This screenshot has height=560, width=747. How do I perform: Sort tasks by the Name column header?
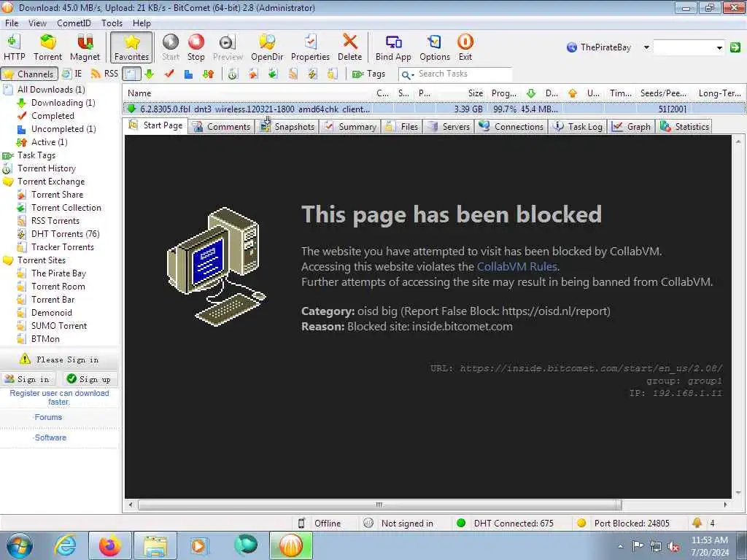pos(249,93)
